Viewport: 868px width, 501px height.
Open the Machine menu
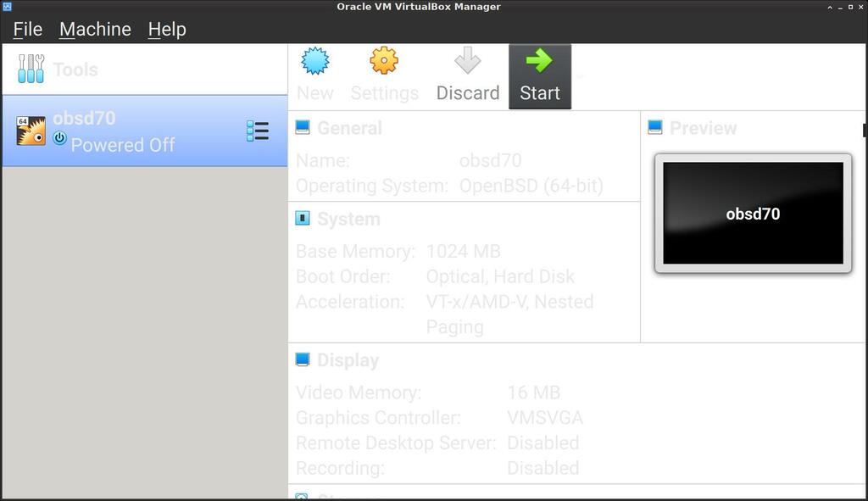(95, 29)
